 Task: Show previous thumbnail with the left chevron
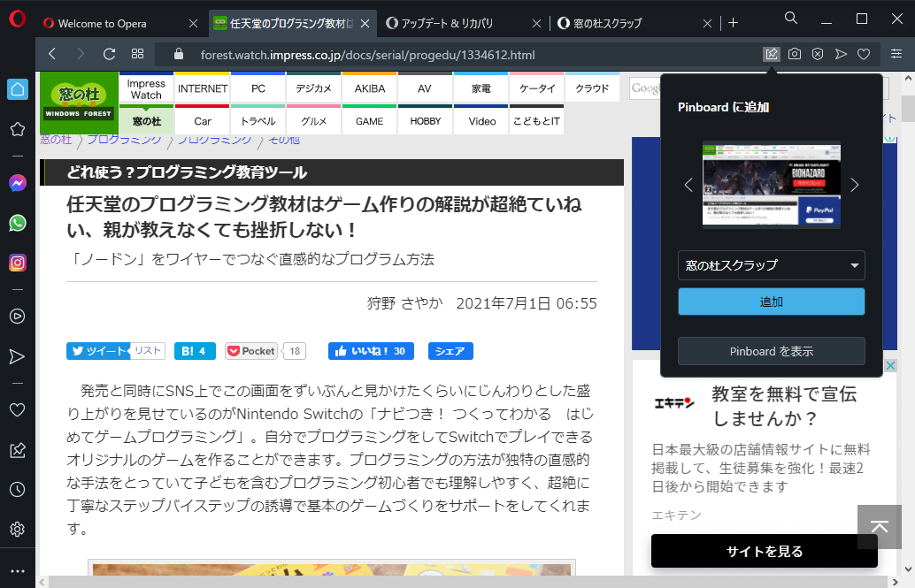click(688, 184)
